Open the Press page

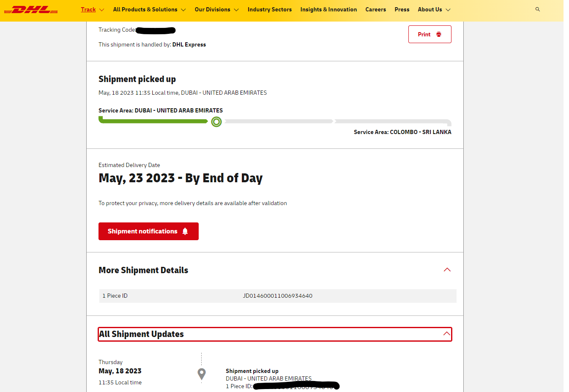[x=402, y=9]
